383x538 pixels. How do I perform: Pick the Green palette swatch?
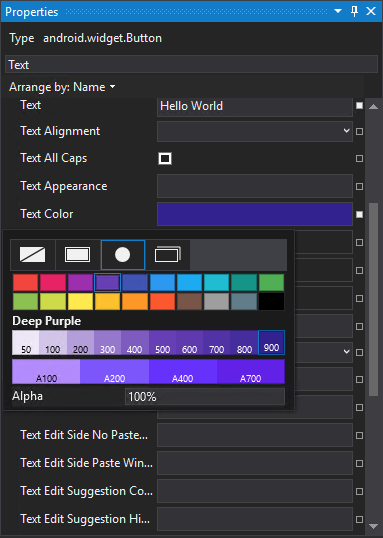click(x=271, y=282)
